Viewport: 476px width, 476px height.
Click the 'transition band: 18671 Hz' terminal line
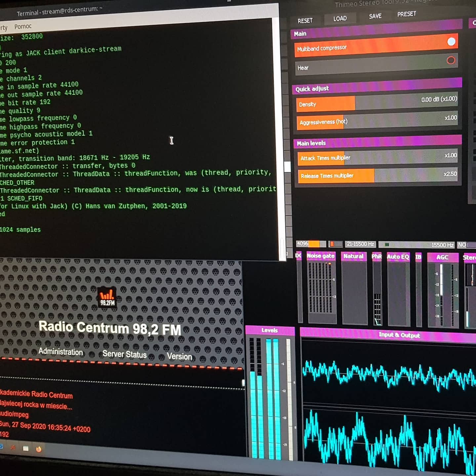pos(75,158)
